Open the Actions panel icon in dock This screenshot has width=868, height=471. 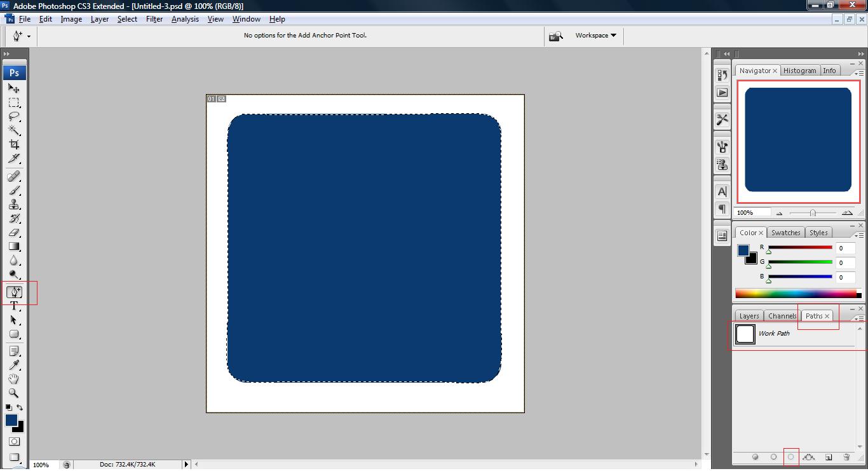pos(722,92)
